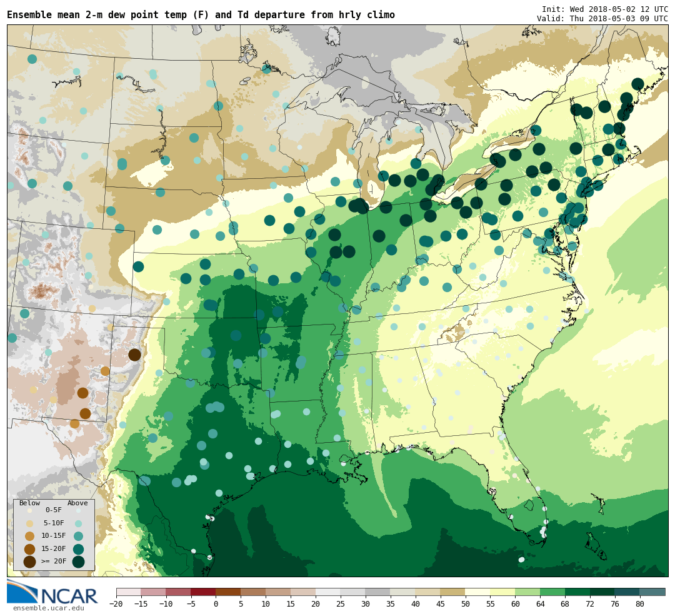
Task: Click the colorbar swatch between -20 and -15
Action: click(x=129, y=592)
